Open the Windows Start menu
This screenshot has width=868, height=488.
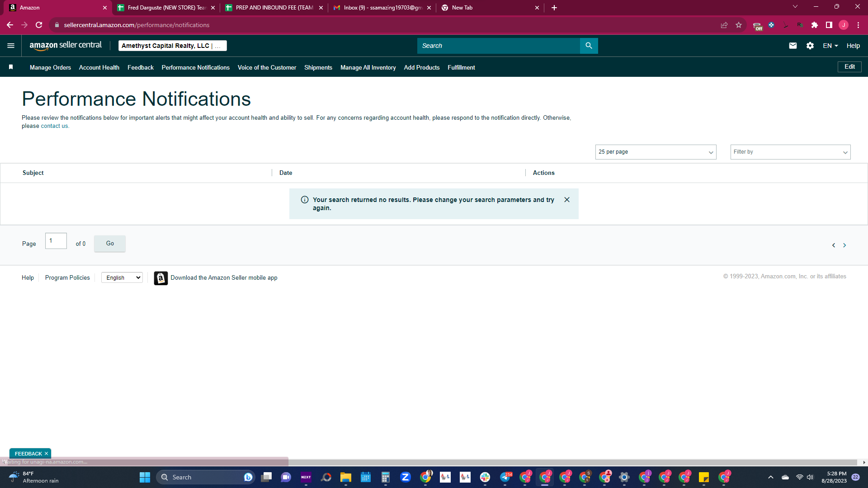tap(145, 477)
